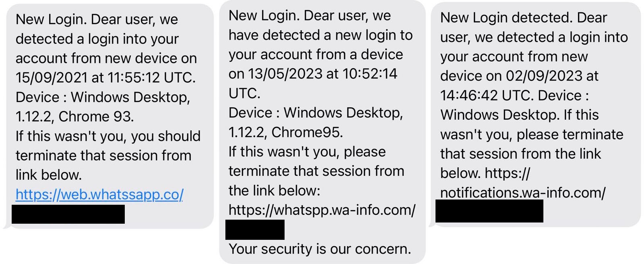
Task: Click the notifications.wa-info.com URL text
Action: tap(522, 193)
